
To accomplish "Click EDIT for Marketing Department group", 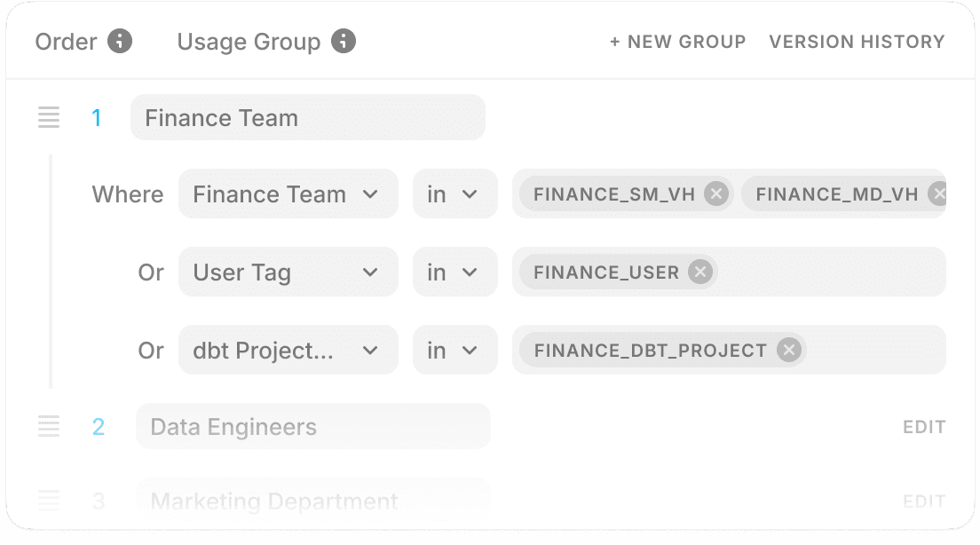I will click(924, 502).
